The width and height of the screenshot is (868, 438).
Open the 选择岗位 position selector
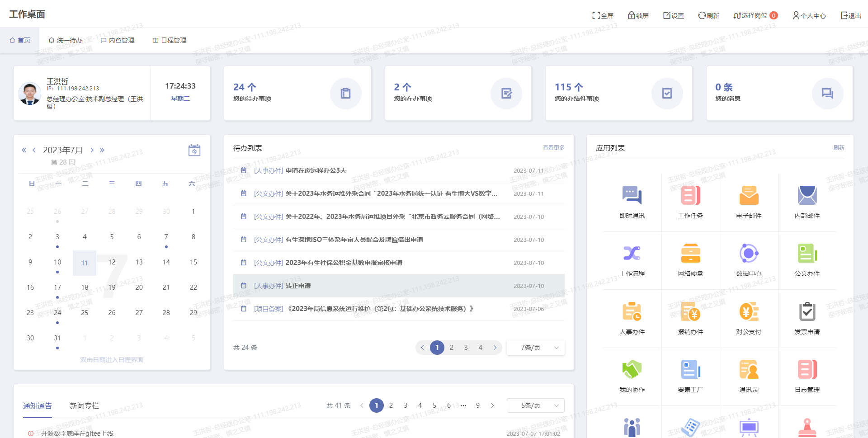(x=754, y=16)
